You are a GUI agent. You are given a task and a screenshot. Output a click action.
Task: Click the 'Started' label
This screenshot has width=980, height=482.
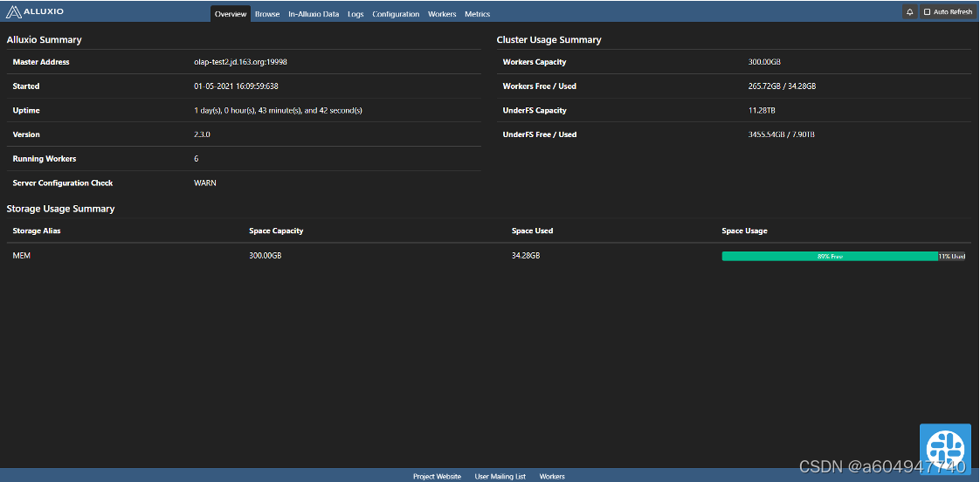(26, 86)
